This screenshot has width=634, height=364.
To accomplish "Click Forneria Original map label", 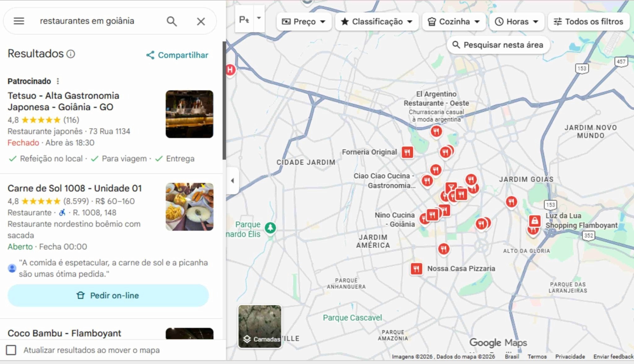I will click(x=369, y=152).
